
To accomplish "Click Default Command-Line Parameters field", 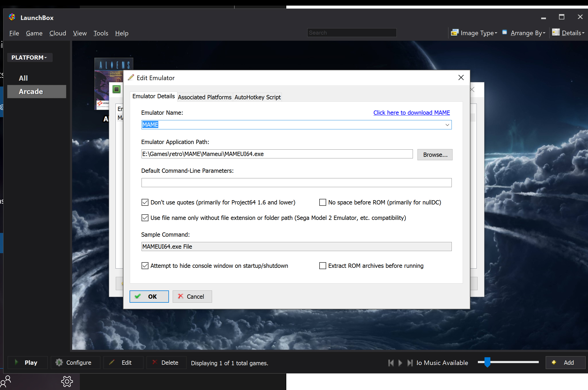I will [296, 183].
